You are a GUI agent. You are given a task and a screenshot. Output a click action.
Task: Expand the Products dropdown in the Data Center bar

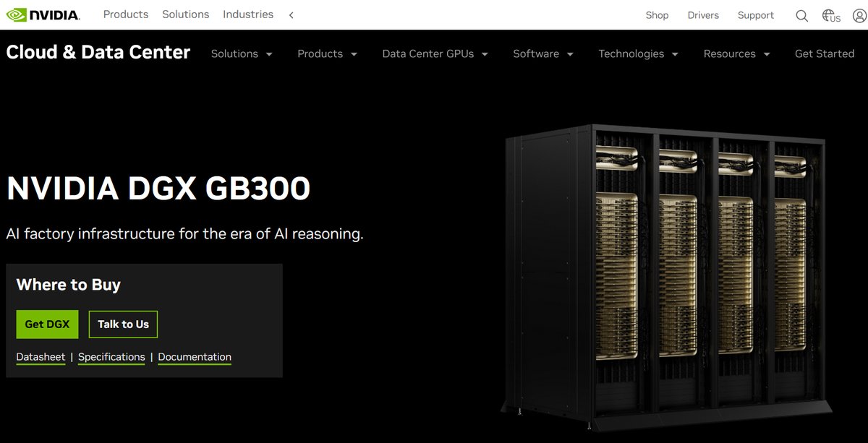click(x=328, y=53)
